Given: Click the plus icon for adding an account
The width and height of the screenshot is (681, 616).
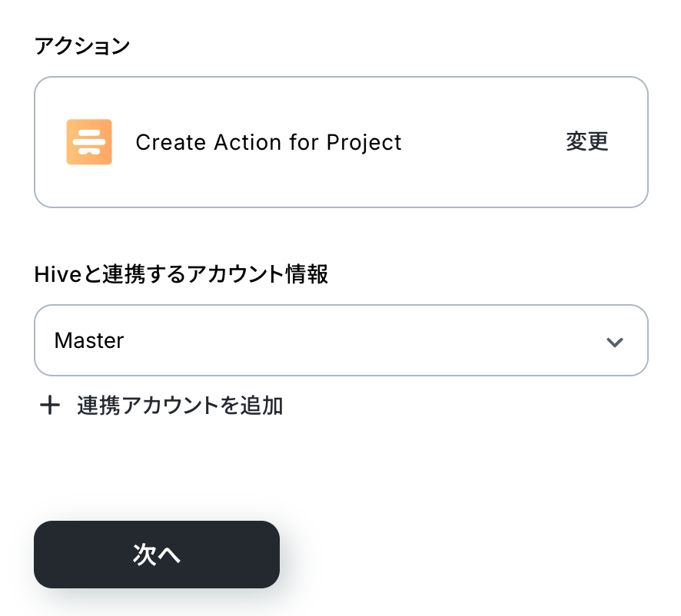Looking at the screenshot, I should 50,406.
